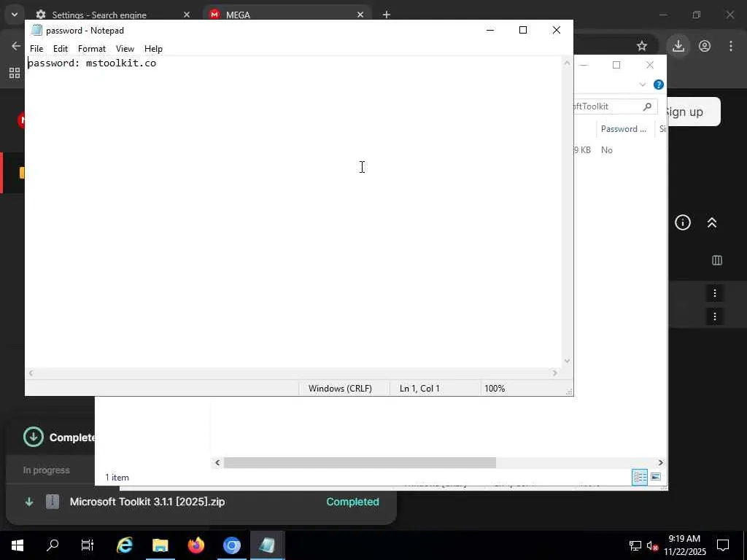
Task: Go back in Chrome
Action: (x=16, y=46)
